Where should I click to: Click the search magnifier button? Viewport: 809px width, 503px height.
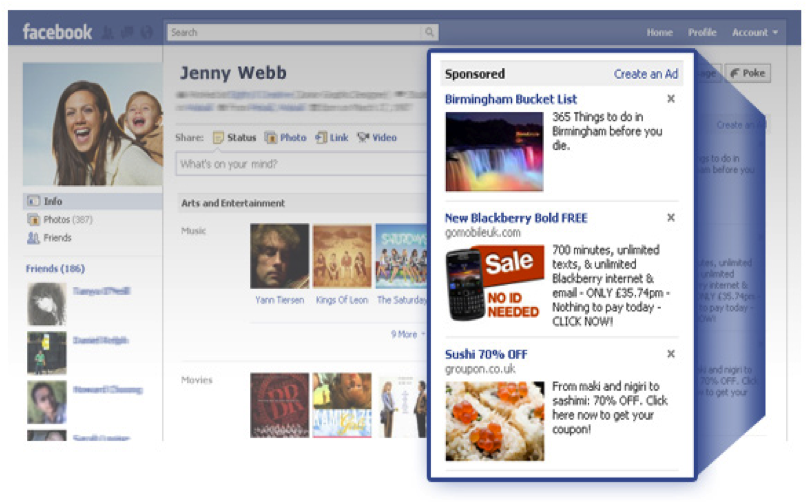tap(429, 33)
